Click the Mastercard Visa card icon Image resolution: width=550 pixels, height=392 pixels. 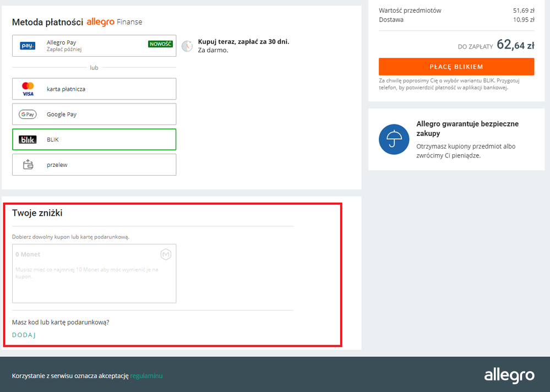point(28,89)
